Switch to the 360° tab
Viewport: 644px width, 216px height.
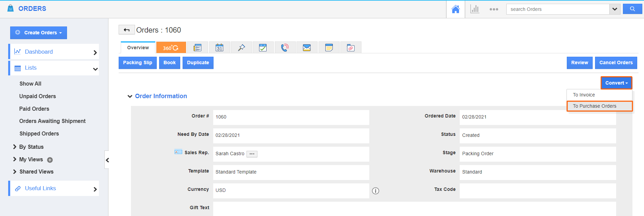pos(171,48)
